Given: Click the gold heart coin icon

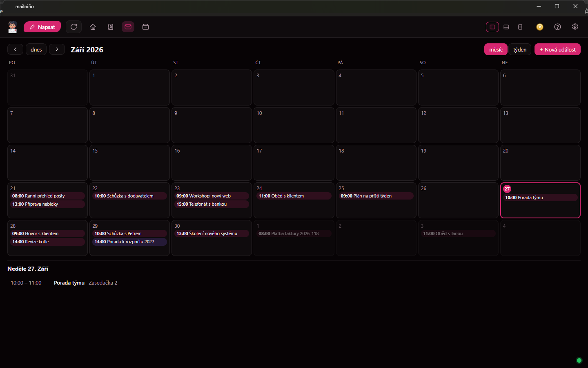Looking at the screenshot, I should point(540,27).
